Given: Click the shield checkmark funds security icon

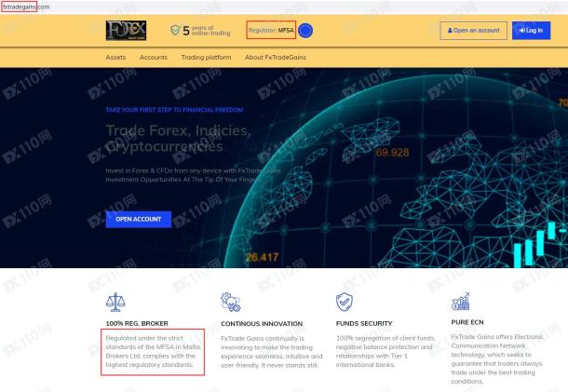Looking at the screenshot, I should (345, 302).
